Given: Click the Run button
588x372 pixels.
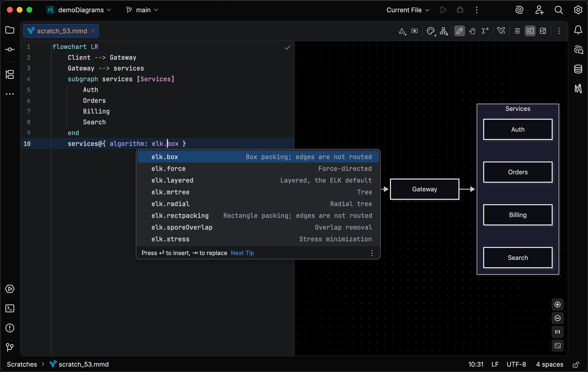Looking at the screenshot, I should point(444,10).
